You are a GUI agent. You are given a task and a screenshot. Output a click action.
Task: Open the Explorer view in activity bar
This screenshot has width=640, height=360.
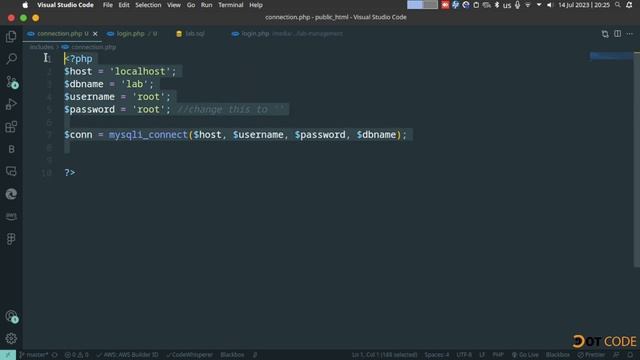click(11, 36)
